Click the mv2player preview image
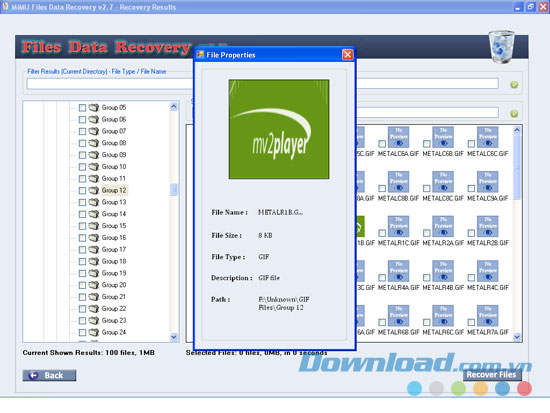This screenshot has height=413, width=550. point(279,129)
